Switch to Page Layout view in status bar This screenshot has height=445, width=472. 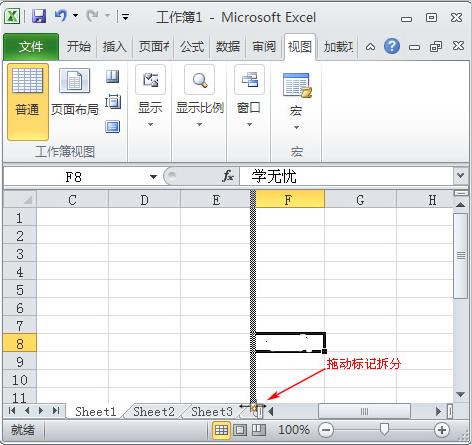tap(240, 430)
